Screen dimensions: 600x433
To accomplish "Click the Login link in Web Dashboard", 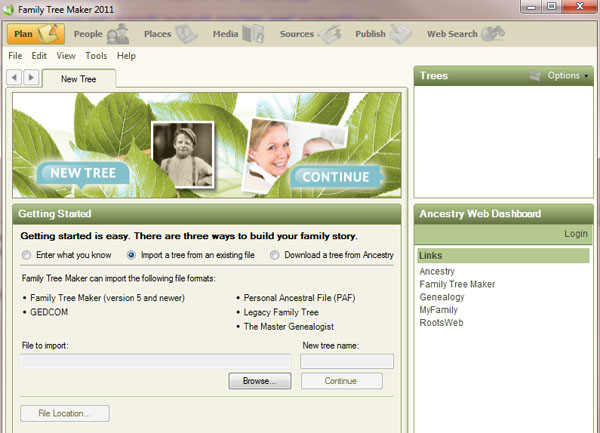I will coord(576,234).
